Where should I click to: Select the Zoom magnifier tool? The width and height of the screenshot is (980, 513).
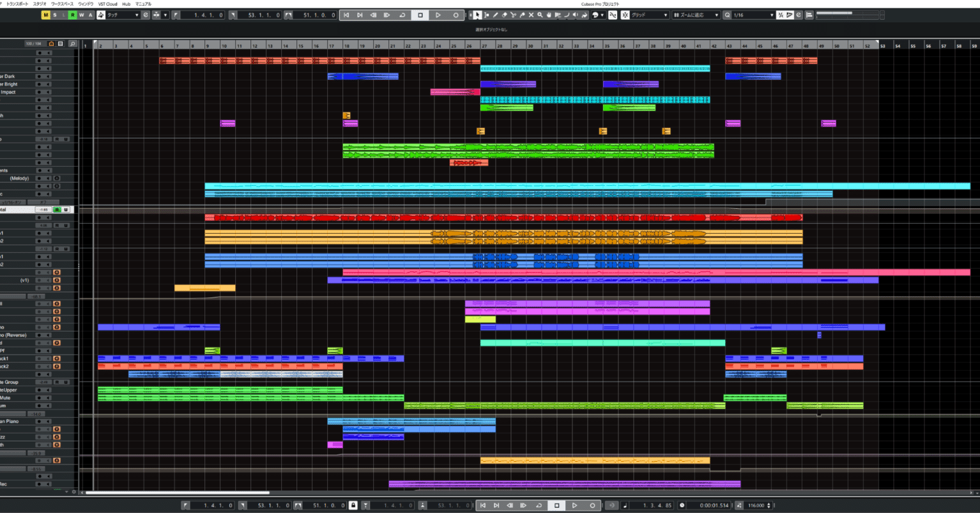coord(540,15)
